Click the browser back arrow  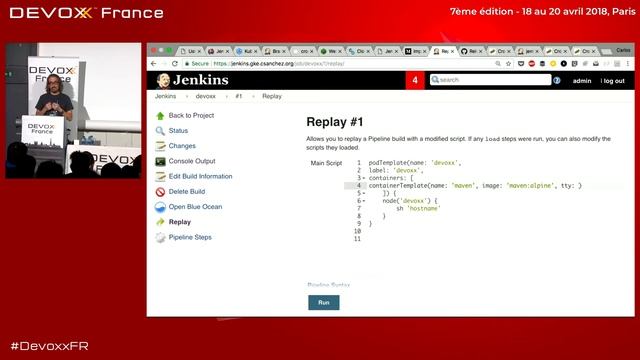click(153, 64)
